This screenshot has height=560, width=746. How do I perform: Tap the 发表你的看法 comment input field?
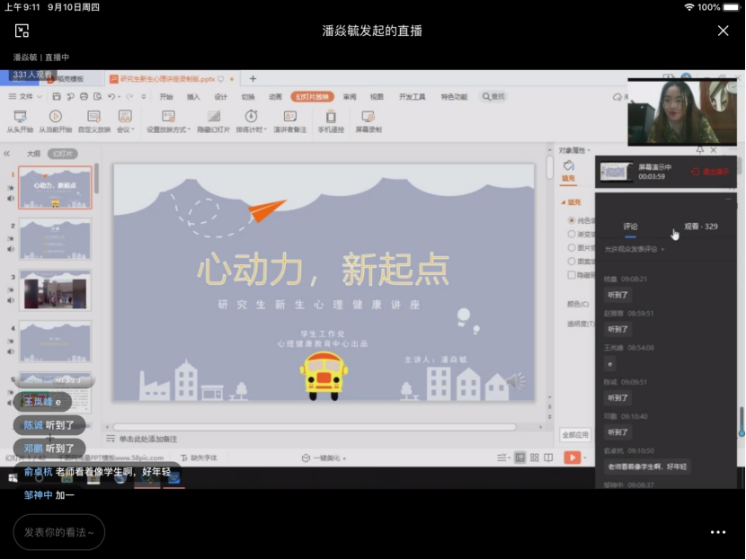pos(59,532)
